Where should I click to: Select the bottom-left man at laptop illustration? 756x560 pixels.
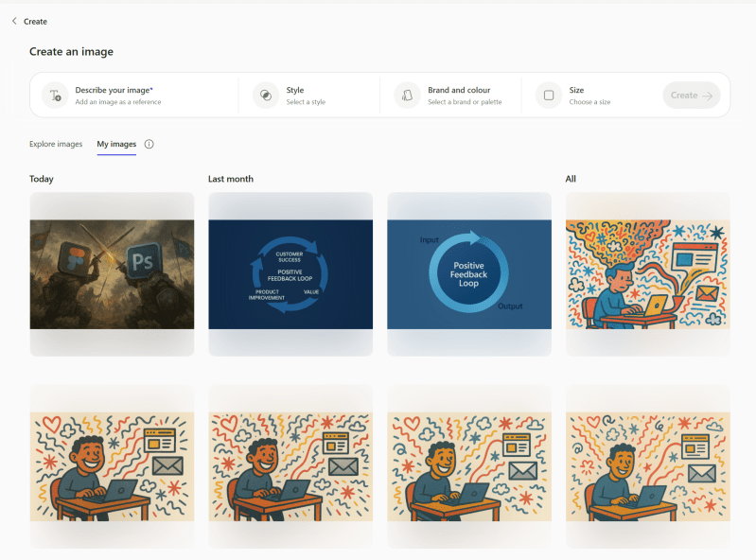pyautogui.click(x=112, y=466)
